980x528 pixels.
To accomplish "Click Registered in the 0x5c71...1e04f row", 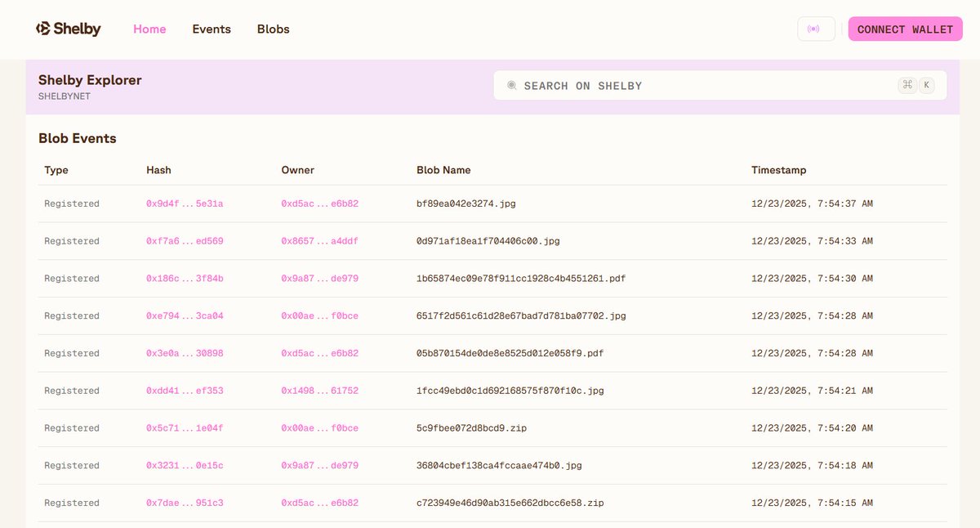I will point(72,428).
